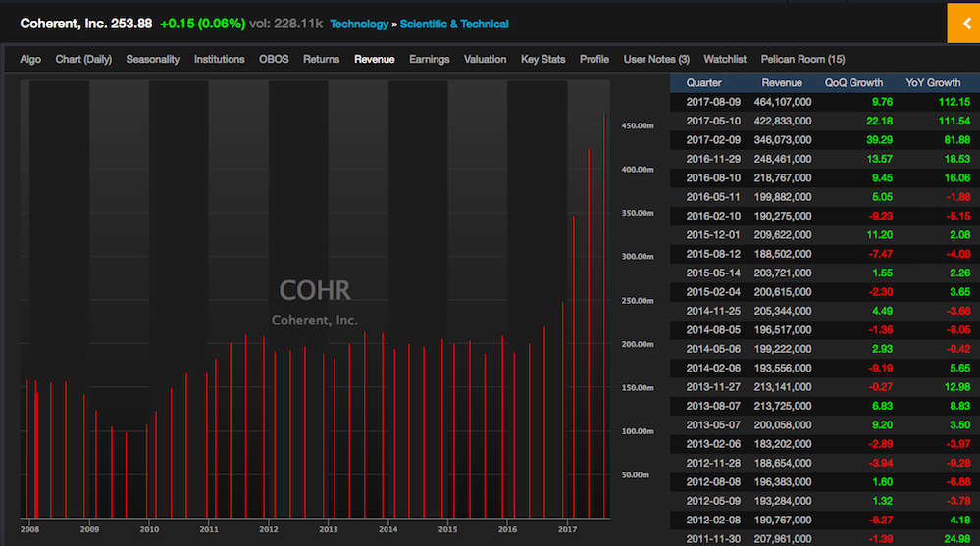This screenshot has height=546, width=980.
Task: Click revenue value 193,284,000
Action: (x=783, y=501)
